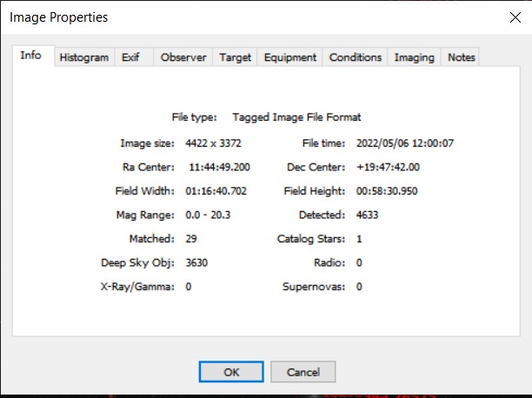Click the Dec Center value +19:47:42.00

coord(388,167)
